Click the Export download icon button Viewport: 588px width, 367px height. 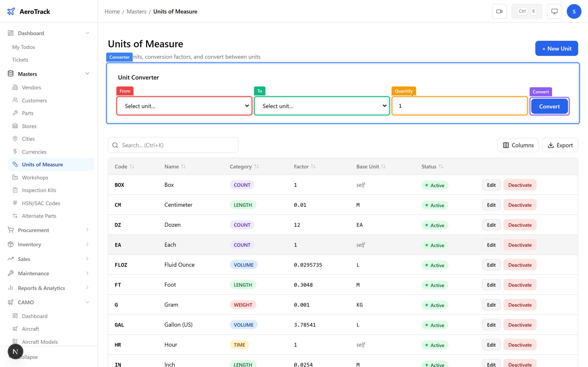point(560,145)
